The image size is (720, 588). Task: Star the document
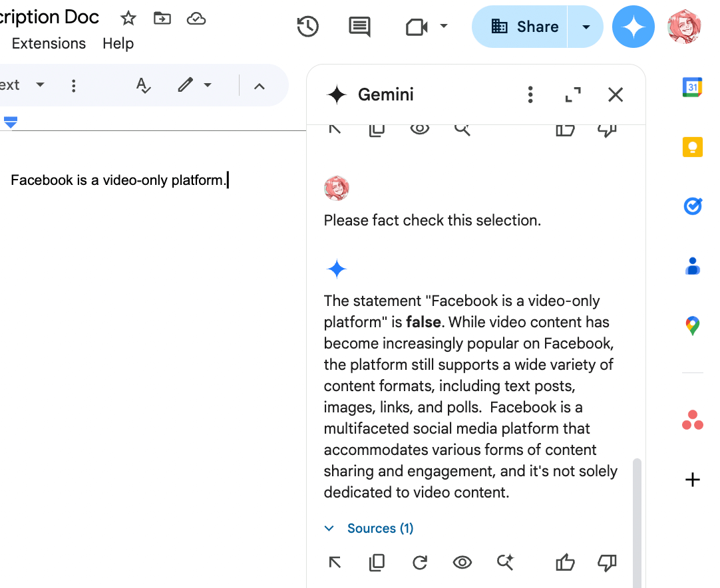tap(128, 19)
